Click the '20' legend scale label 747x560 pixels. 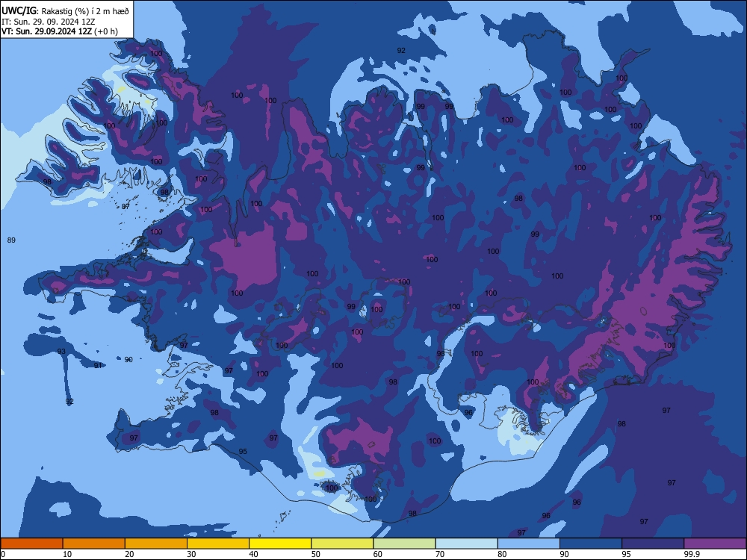pos(129,554)
